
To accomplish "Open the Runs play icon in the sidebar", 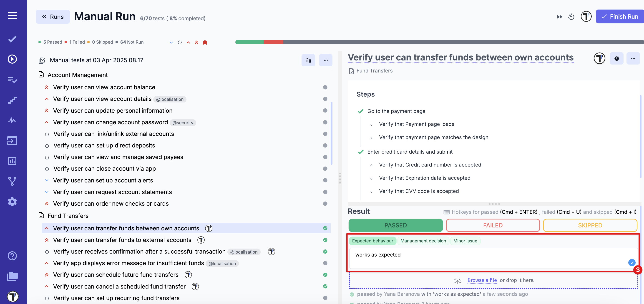I will click(12, 59).
